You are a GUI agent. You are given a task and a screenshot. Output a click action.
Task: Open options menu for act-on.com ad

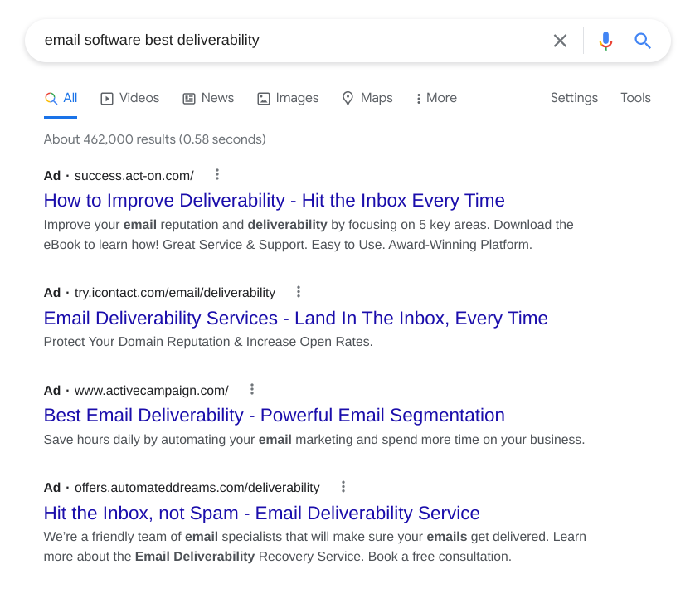point(217,174)
